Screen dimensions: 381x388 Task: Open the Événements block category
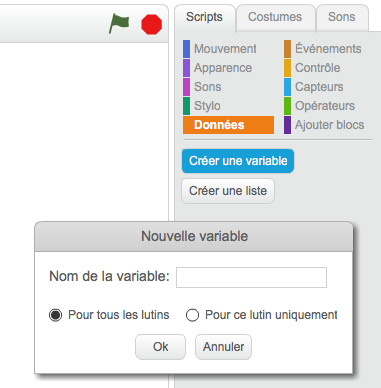tap(323, 49)
